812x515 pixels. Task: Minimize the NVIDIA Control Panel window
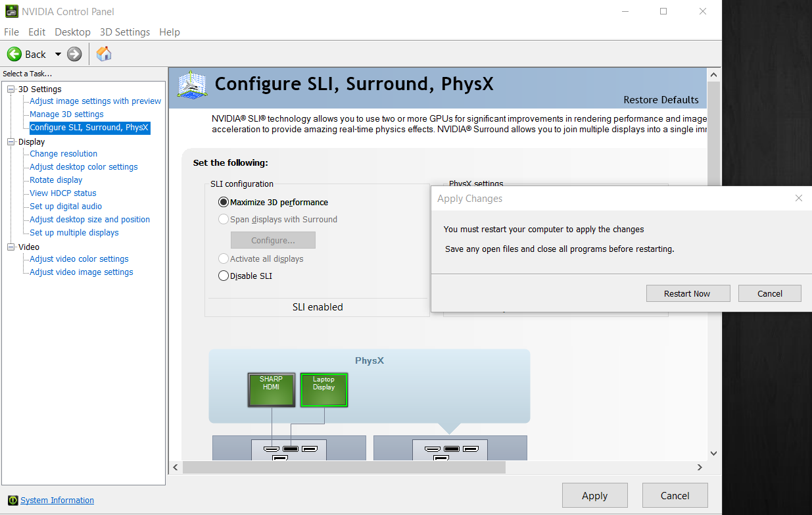coord(624,11)
